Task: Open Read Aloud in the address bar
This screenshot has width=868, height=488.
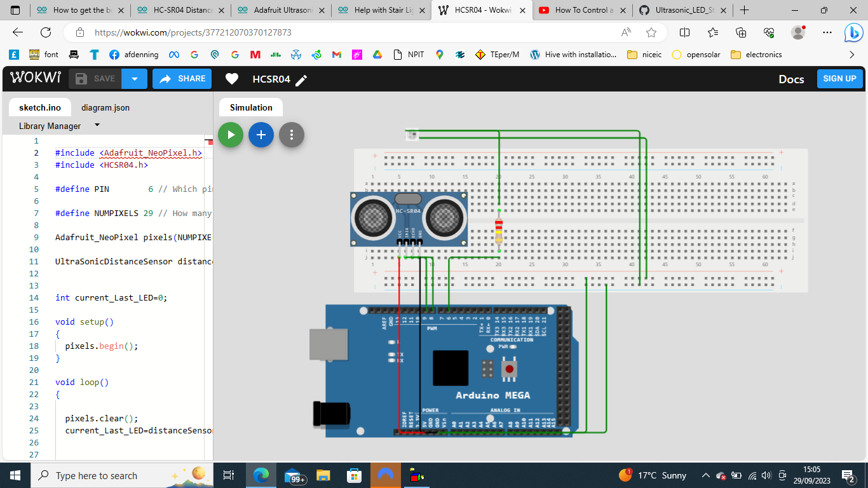Action: pyautogui.click(x=626, y=32)
